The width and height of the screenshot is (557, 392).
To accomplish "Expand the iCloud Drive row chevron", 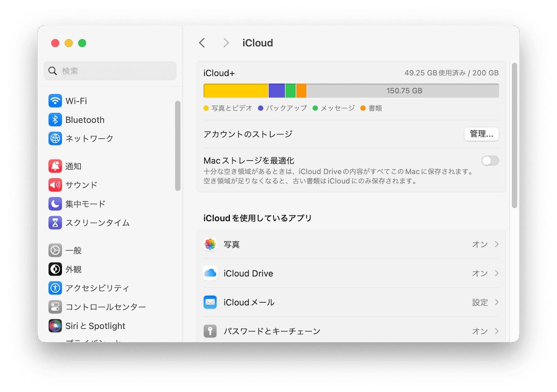I will (497, 273).
